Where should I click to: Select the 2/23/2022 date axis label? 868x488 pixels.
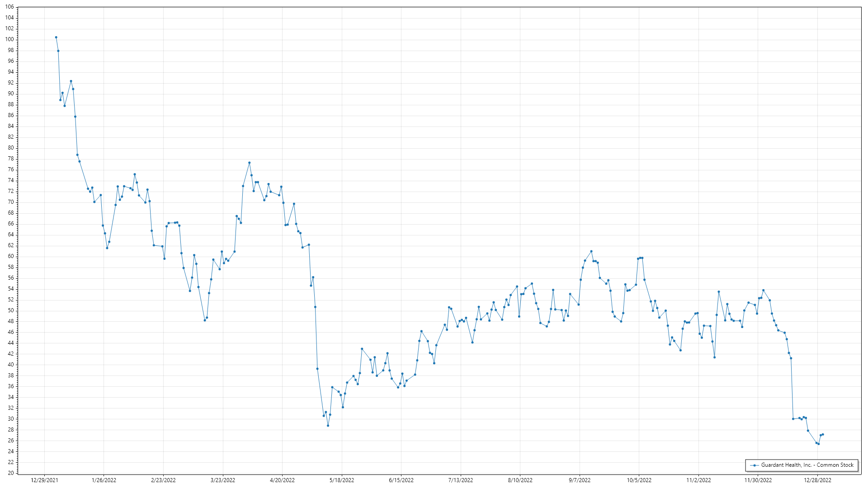tap(163, 480)
